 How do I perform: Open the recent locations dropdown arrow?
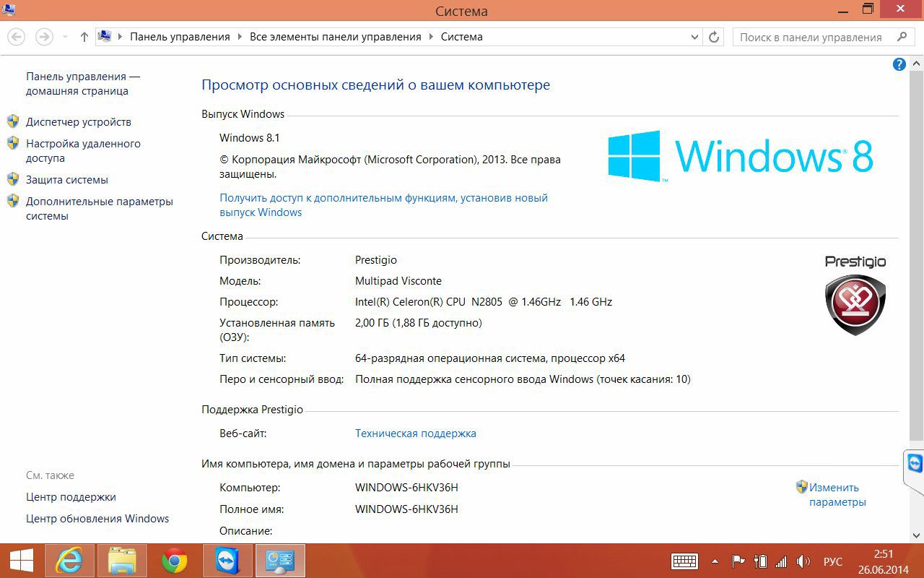coord(65,37)
